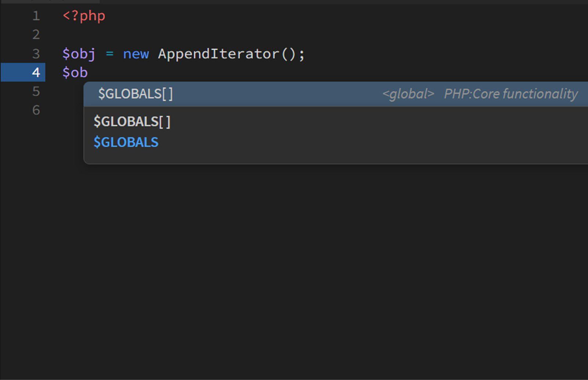
Task: Select the highlighted $GLOBALS[] autocomplete suggestion
Action: 136,94
